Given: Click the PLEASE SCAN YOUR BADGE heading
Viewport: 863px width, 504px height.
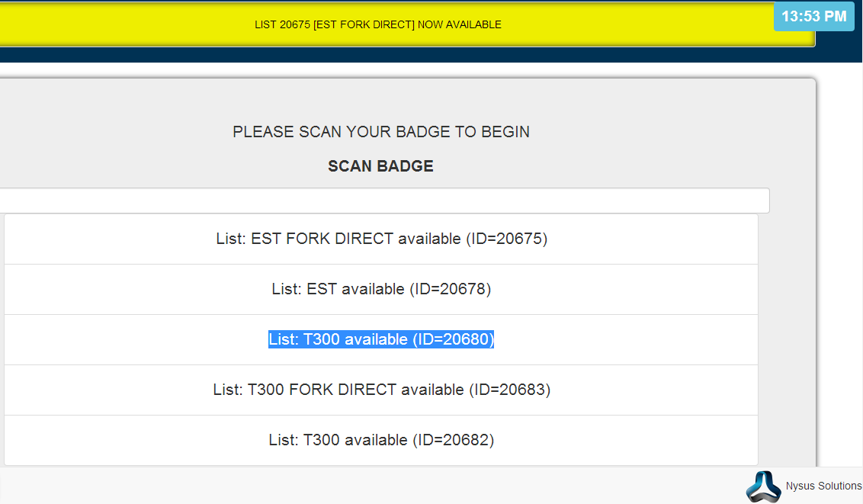Looking at the screenshot, I should click(380, 132).
